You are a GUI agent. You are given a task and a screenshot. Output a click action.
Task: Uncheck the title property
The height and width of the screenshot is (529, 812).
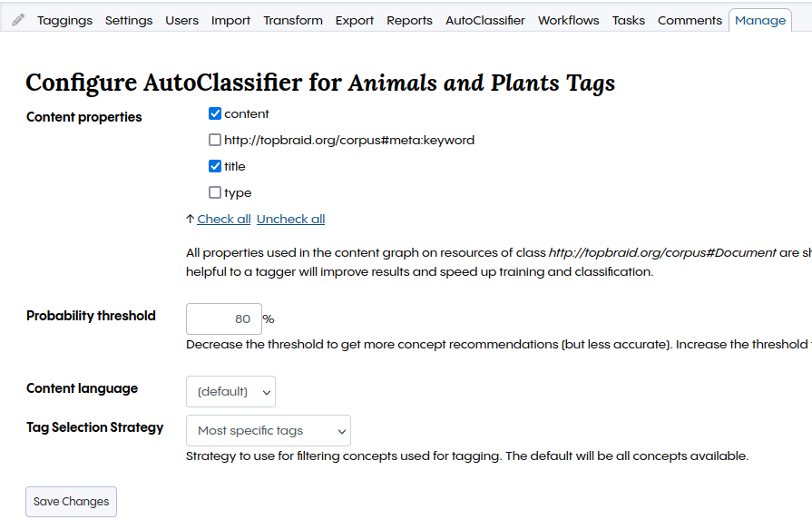[215, 166]
